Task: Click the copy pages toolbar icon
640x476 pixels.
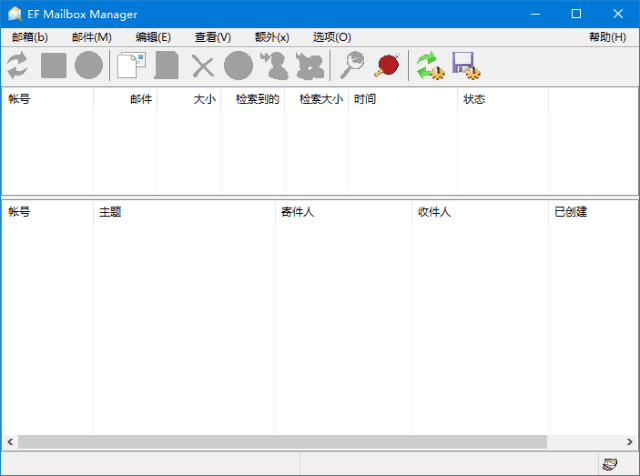Action: point(131,66)
